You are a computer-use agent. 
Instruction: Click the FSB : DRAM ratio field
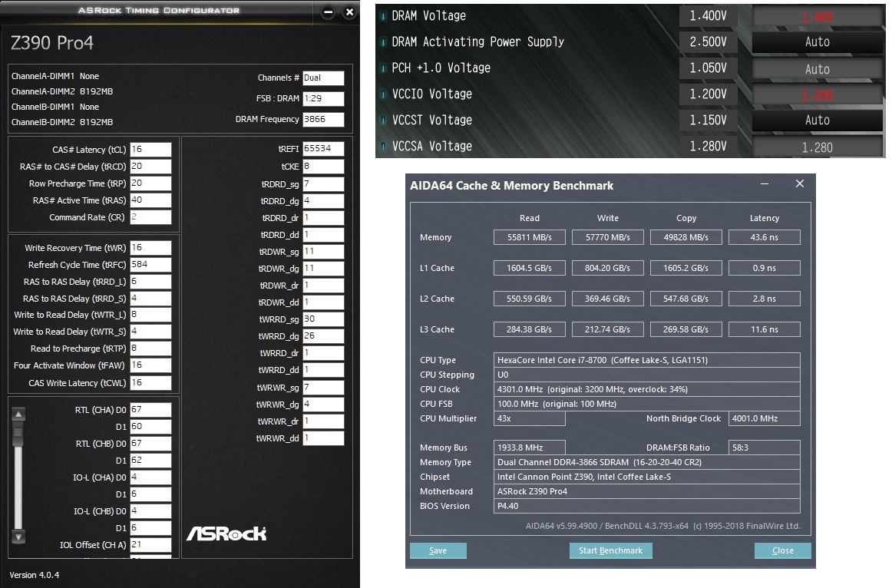(x=323, y=98)
